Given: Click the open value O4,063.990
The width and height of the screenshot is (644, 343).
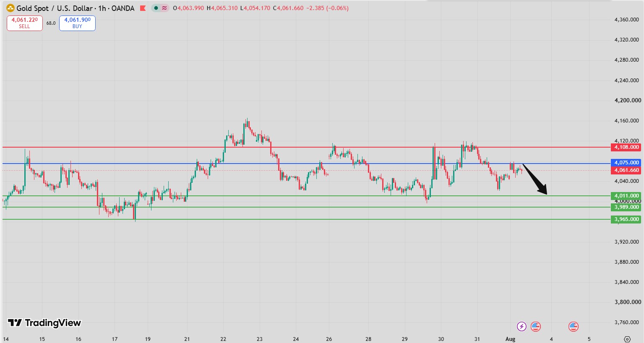Looking at the screenshot, I should (188, 8).
